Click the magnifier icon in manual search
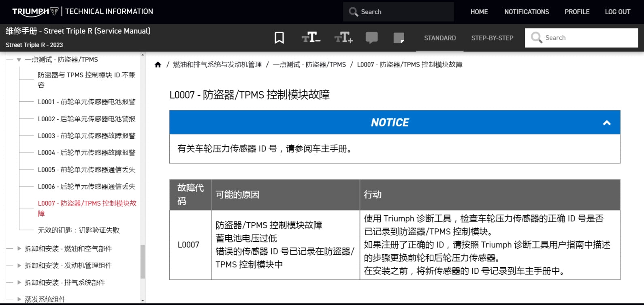 [x=536, y=38]
